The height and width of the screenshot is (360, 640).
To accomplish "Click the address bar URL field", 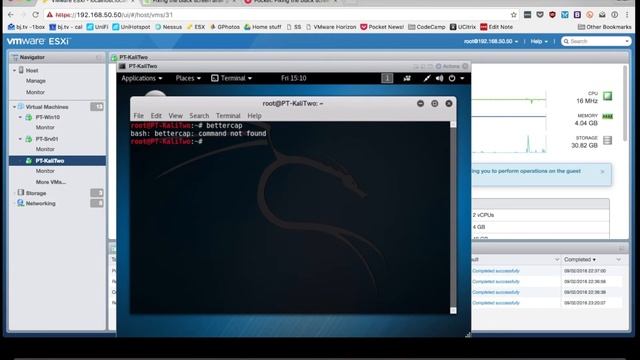I will (x=278, y=15).
